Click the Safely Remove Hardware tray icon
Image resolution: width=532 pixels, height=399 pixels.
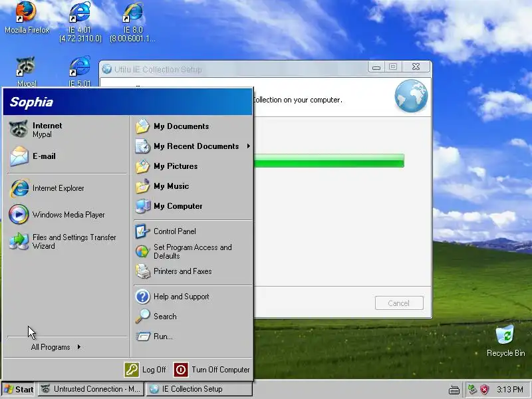point(472,389)
